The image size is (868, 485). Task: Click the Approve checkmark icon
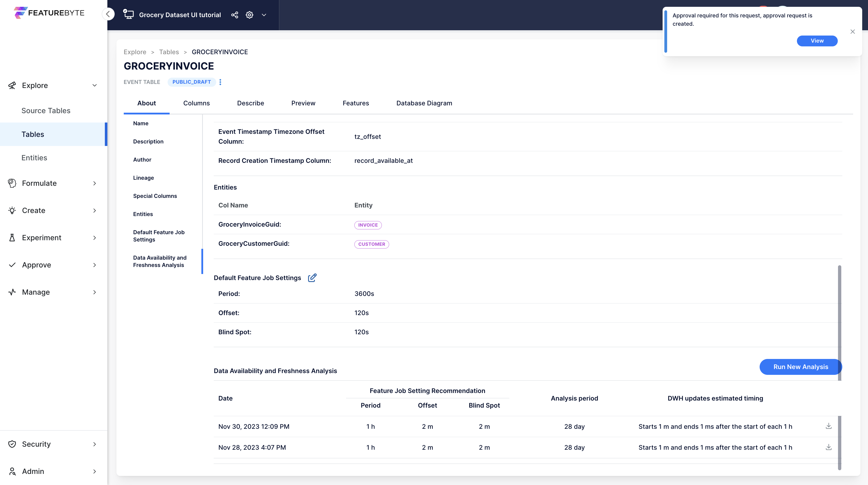(12, 265)
